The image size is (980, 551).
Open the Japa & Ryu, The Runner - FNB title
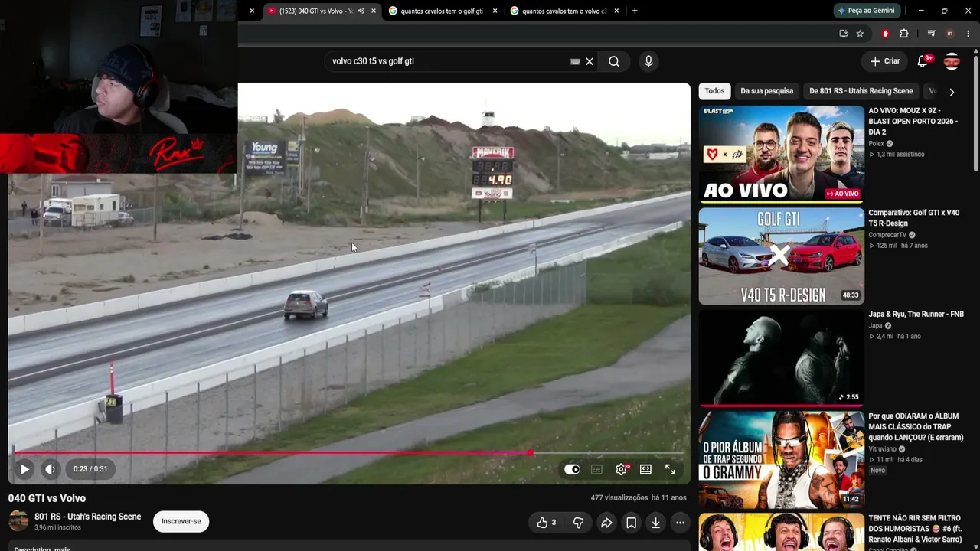point(916,315)
